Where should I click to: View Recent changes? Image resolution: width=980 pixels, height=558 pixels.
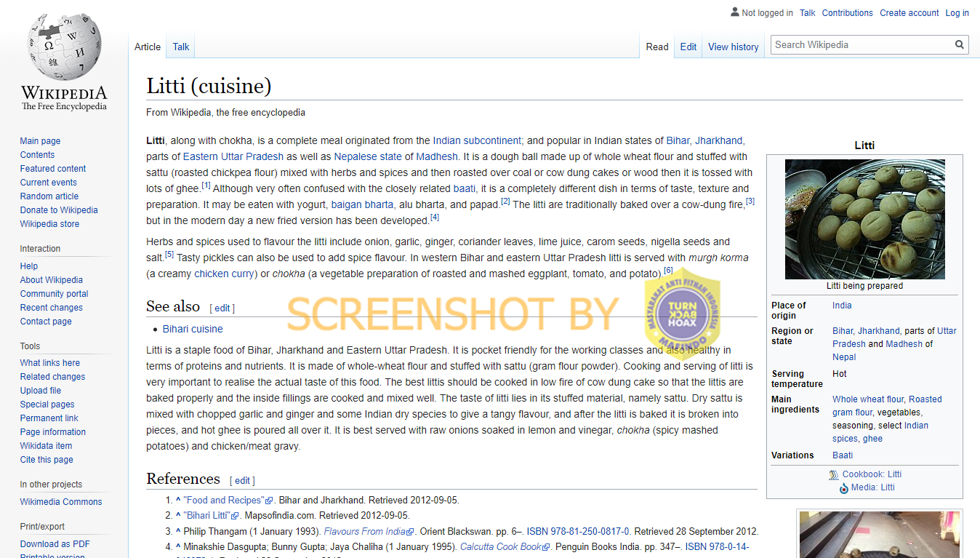(x=52, y=308)
